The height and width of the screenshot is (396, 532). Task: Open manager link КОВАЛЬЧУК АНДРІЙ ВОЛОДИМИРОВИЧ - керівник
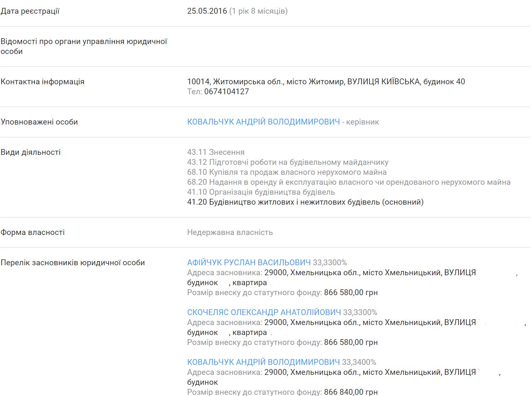pos(263,122)
